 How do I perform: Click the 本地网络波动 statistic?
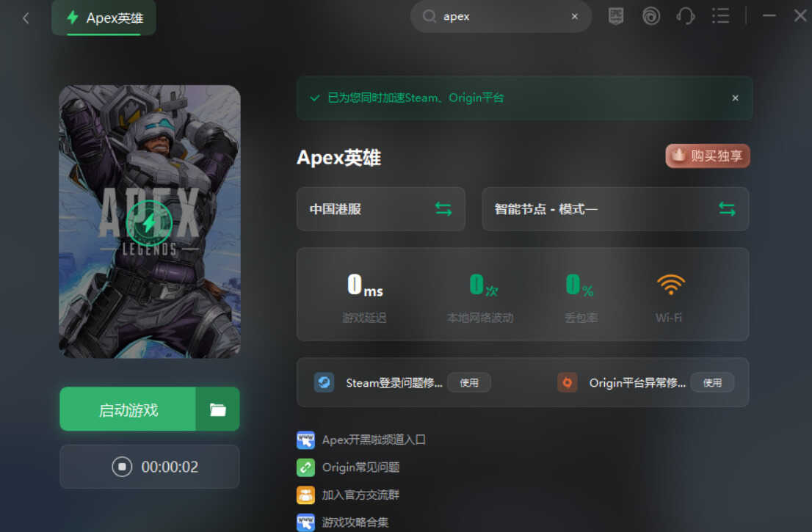tap(481, 298)
